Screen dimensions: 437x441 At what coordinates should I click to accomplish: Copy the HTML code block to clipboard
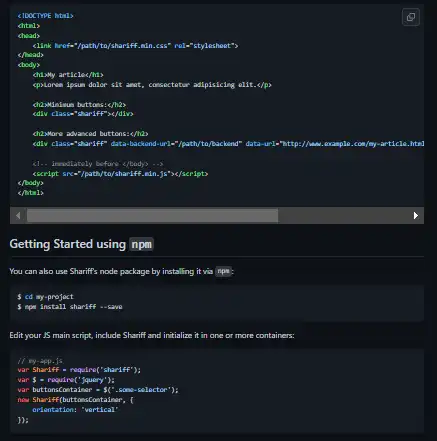click(411, 17)
